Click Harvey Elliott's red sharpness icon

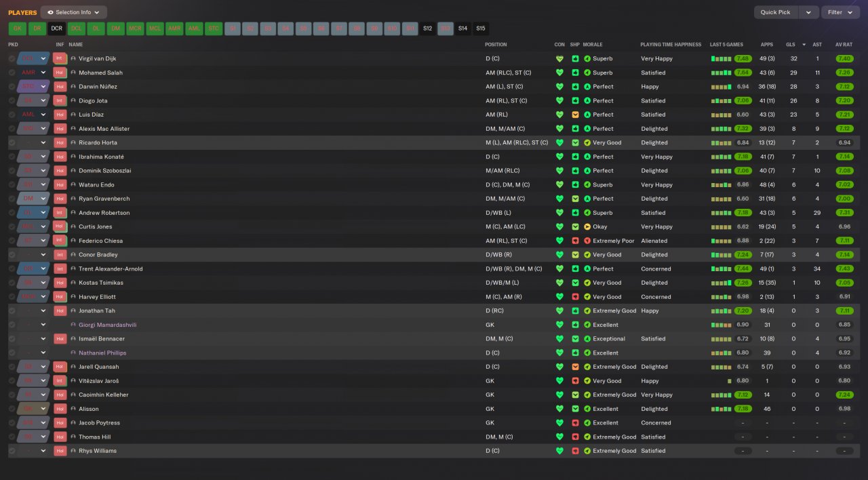coord(575,297)
